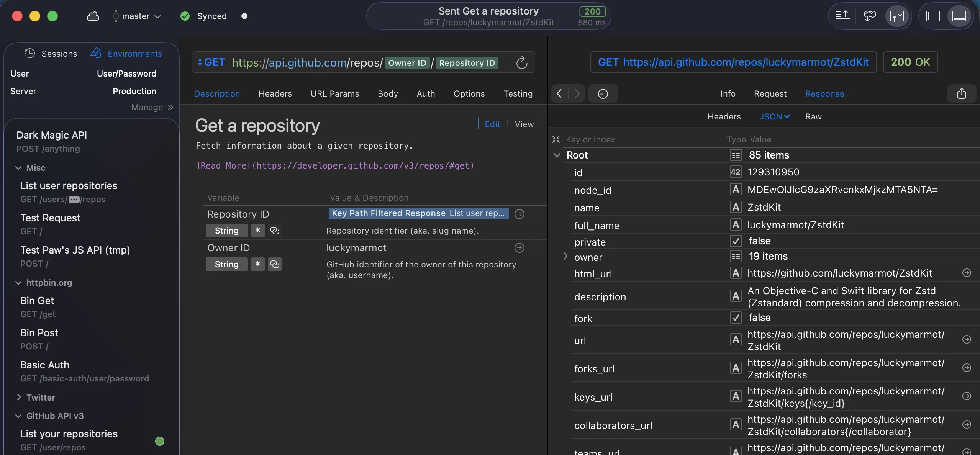The image size is (980, 455).
Task: Click the collapse-all icon beside Key or Index
Action: 556,139
